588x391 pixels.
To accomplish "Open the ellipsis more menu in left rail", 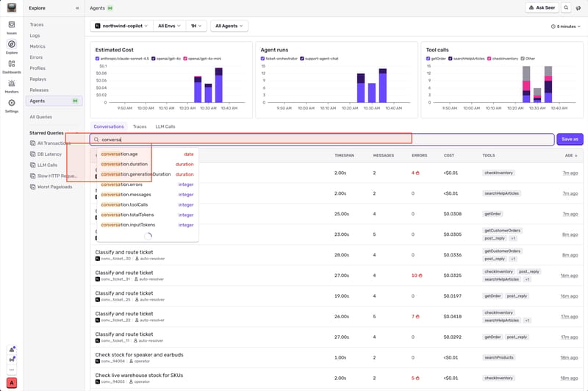I will click(12, 370).
